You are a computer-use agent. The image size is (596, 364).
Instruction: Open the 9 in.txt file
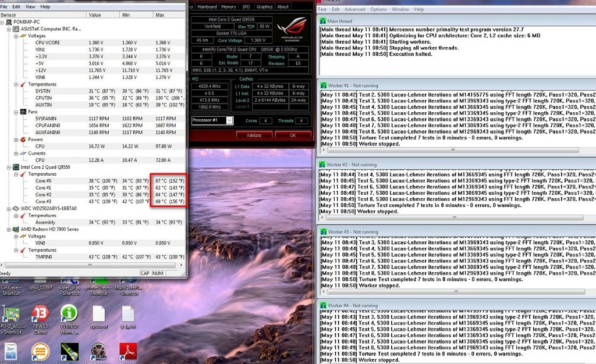click(x=128, y=314)
